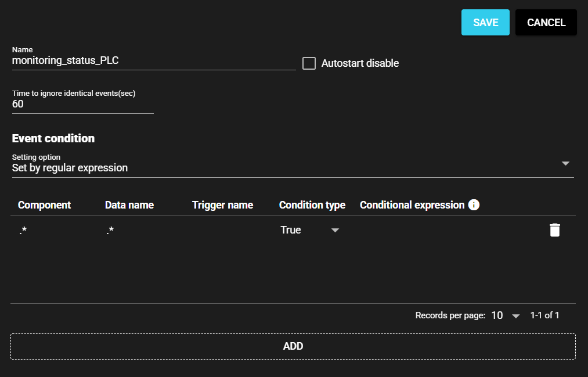Focus the Name field containing monitoring_status_PLC
Screen dimensions: 588x377
coord(153,60)
